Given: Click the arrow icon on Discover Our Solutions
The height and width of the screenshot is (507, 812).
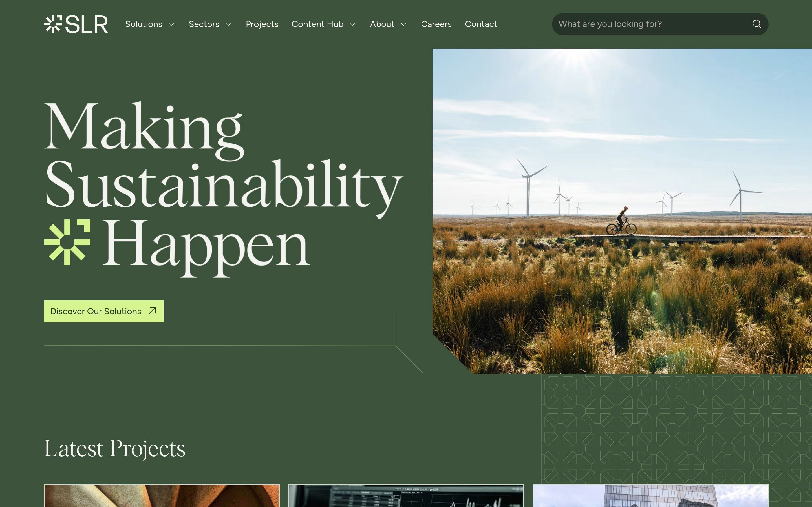Looking at the screenshot, I should tap(152, 311).
